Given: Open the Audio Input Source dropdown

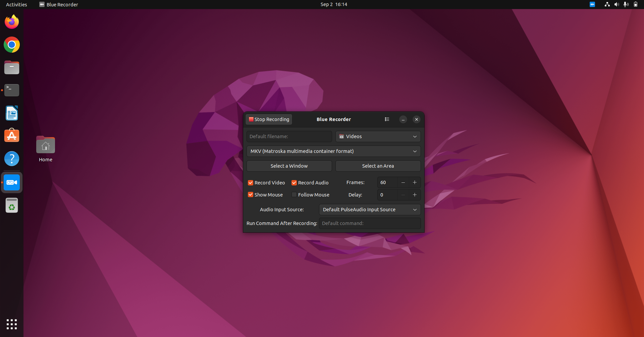Looking at the screenshot, I should [370, 210].
